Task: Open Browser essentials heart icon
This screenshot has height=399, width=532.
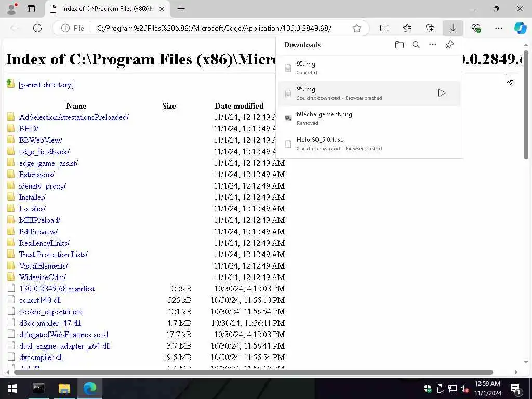Action: 476,28
